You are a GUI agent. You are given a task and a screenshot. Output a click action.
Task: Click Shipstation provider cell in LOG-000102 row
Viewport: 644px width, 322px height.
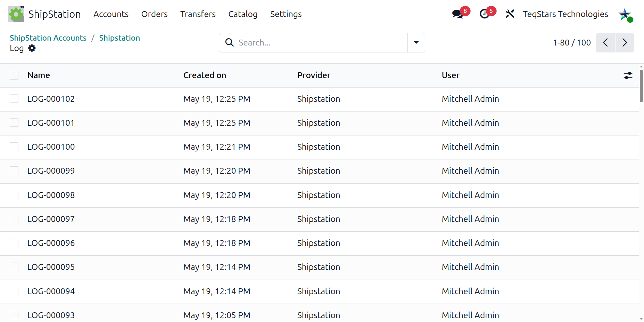[x=319, y=99]
